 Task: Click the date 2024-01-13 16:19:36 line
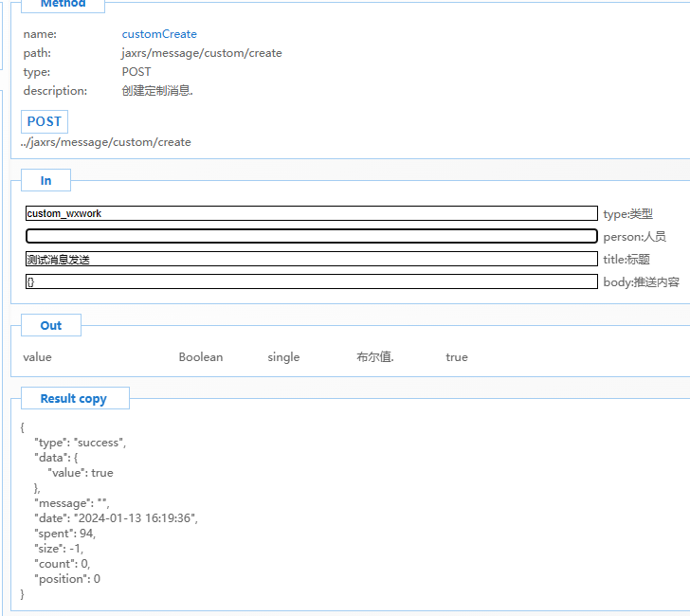pyautogui.click(x=117, y=518)
